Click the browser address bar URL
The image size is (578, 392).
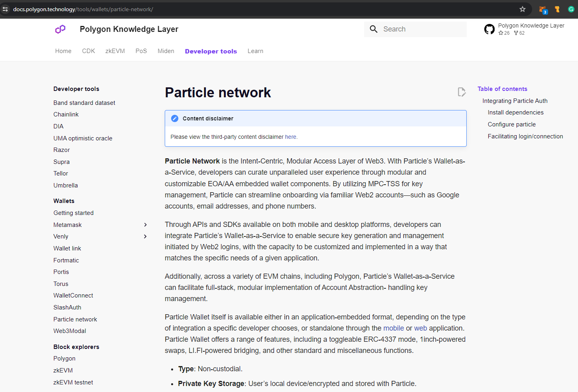click(x=83, y=9)
